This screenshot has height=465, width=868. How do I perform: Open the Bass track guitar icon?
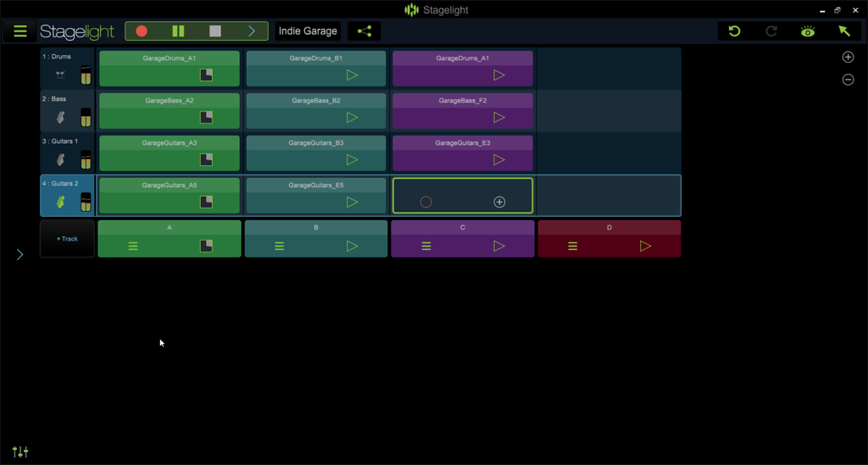click(60, 117)
